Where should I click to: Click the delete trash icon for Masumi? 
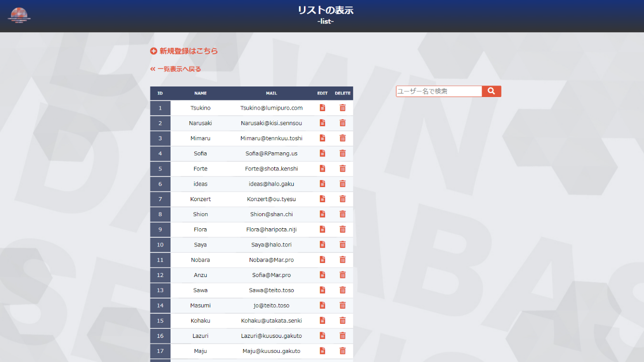pyautogui.click(x=343, y=305)
